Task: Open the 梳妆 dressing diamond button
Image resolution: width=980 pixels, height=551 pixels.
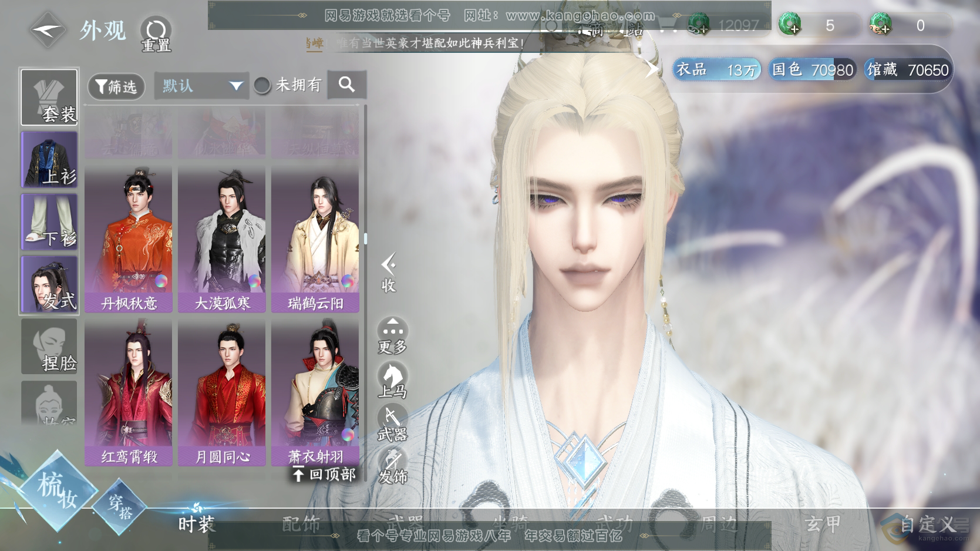Action: tap(57, 490)
